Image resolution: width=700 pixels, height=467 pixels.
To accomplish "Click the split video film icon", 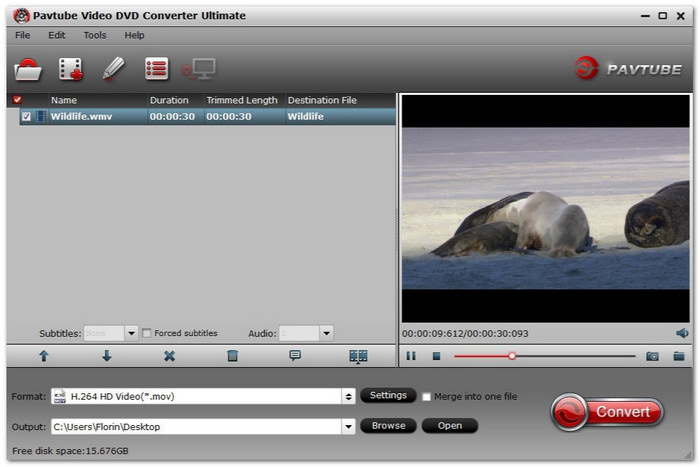I will point(358,356).
